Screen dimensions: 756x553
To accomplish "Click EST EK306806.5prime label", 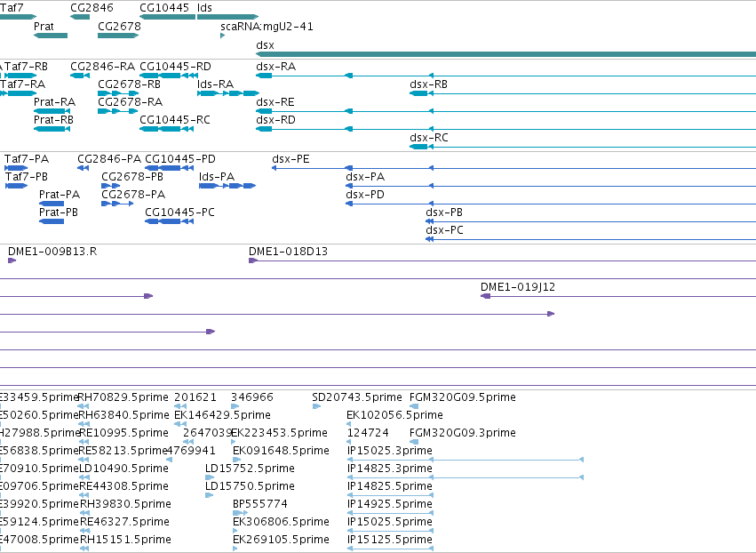I will pyautogui.click(x=281, y=523).
